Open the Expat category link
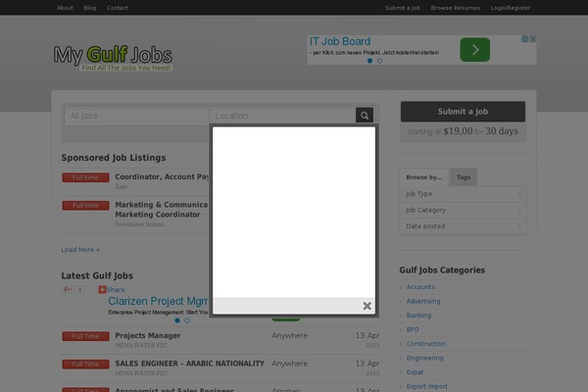 click(x=415, y=372)
